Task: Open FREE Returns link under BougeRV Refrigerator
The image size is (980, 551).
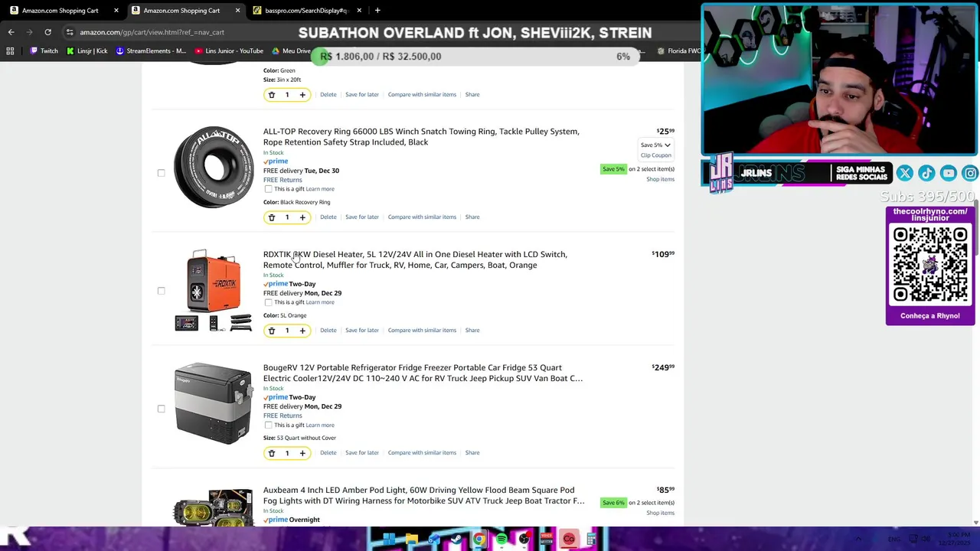Action: (x=283, y=416)
